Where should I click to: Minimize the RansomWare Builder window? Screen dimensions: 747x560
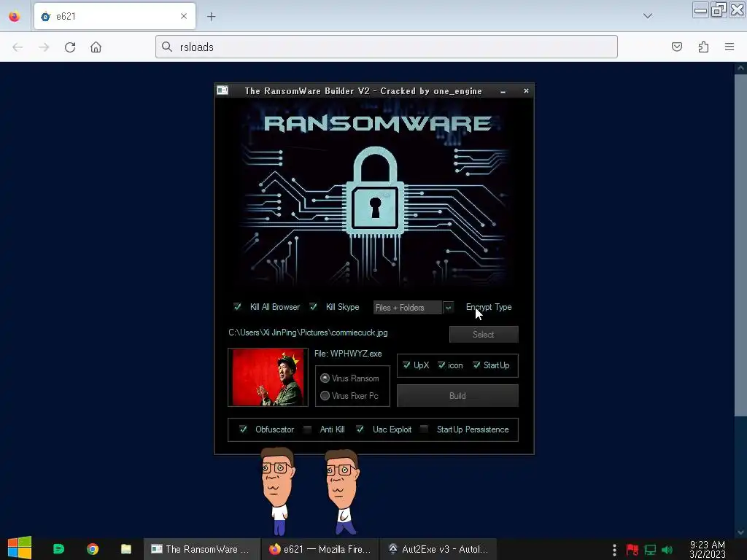tap(503, 91)
